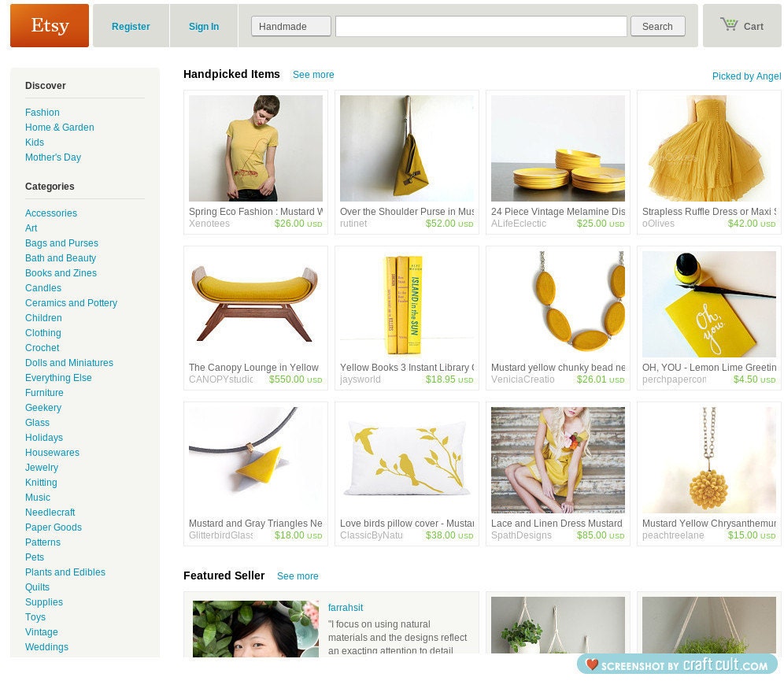Click the Search button
This screenshot has width=784, height=681.
click(x=657, y=27)
